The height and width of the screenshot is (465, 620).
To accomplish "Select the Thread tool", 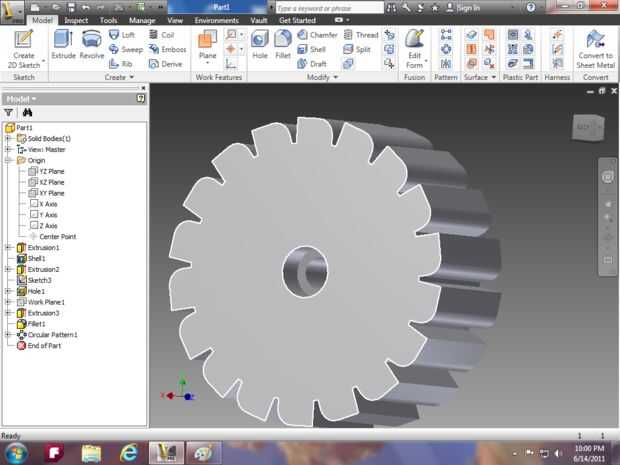I will tap(361, 35).
